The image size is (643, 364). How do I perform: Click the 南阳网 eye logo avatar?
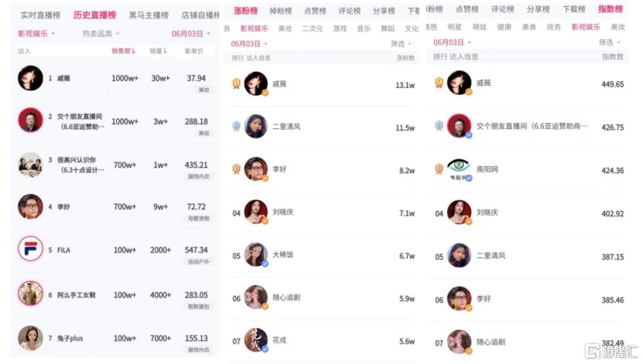(x=459, y=168)
